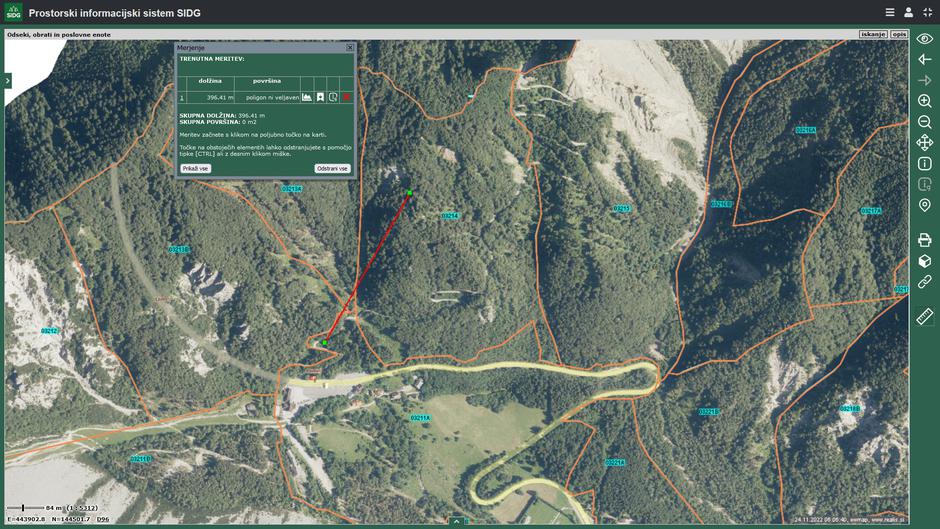Copy the map link via chain icon
The height and width of the screenshot is (529, 940).
tap(924, 282)
